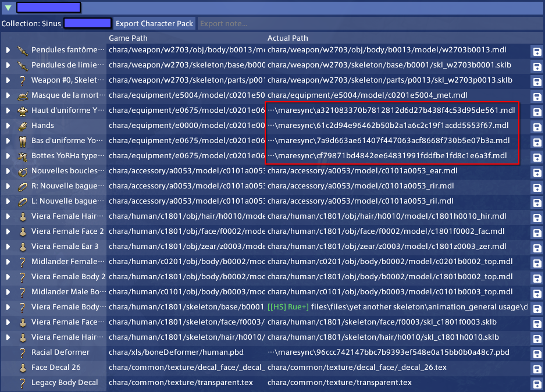Image resolution: width=545 pixels, height=392 pixels.
Task: Expand the Viera Female Body 2 row
Action: [8, 277]
